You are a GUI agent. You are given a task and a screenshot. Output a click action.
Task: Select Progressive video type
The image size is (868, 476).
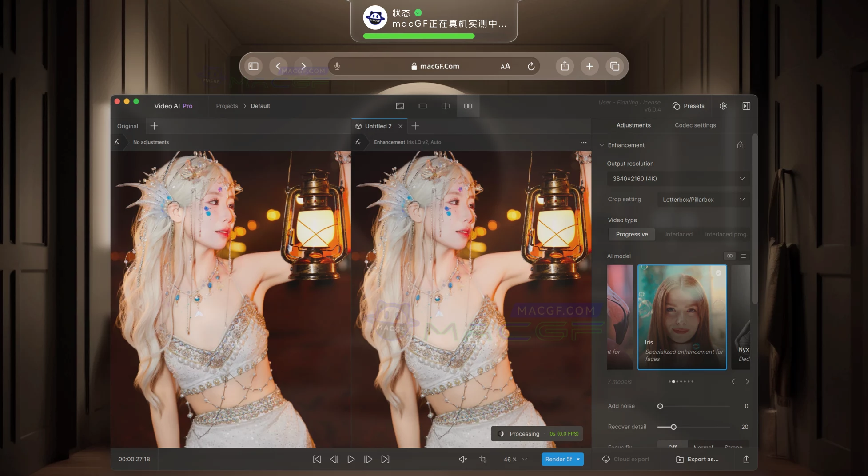pos(632,234)
